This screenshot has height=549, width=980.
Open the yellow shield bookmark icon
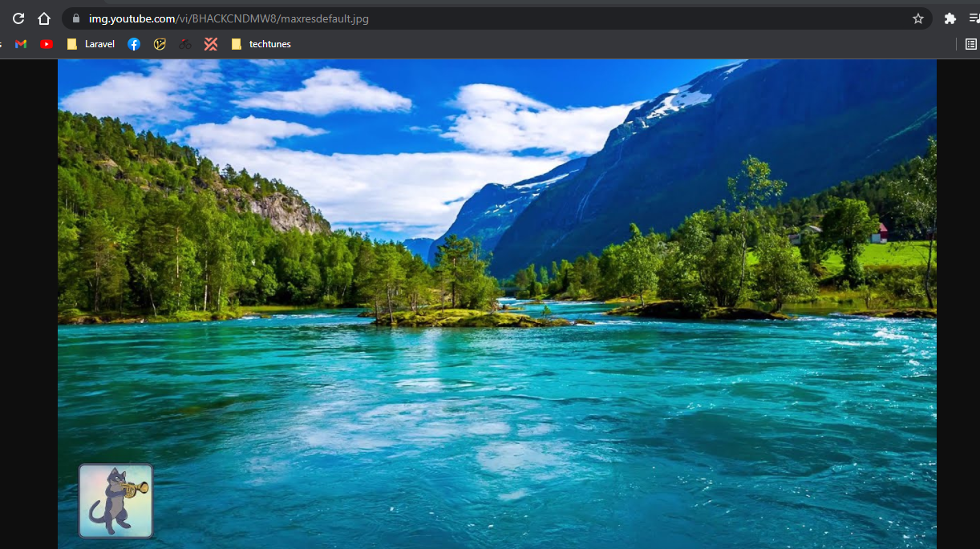pyautogui.click(x=160, y=44)
